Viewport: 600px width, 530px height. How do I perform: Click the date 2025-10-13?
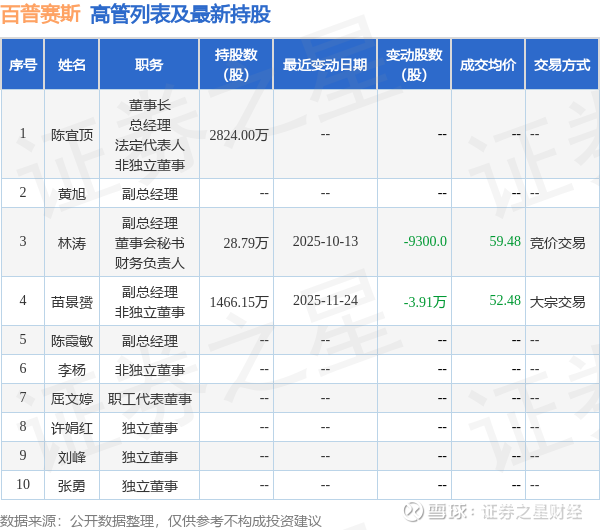pyautogui.click(x=325, y=241)
